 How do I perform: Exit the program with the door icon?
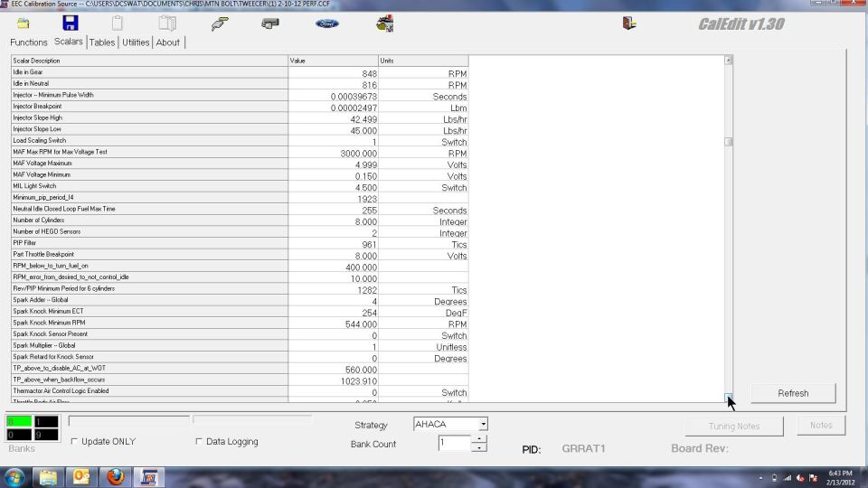pyautogui.click(x=629, y=23)
